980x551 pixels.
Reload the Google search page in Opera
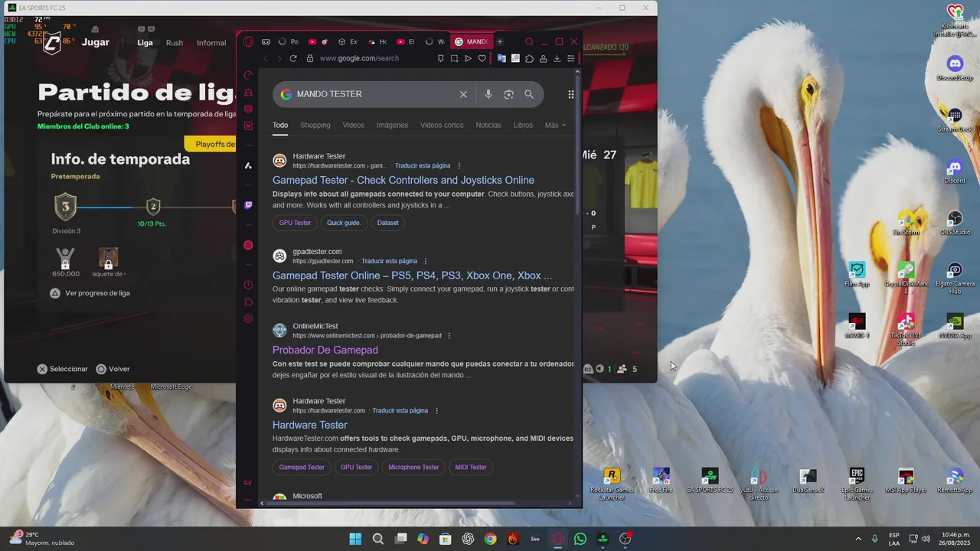[x=292, y=58]
